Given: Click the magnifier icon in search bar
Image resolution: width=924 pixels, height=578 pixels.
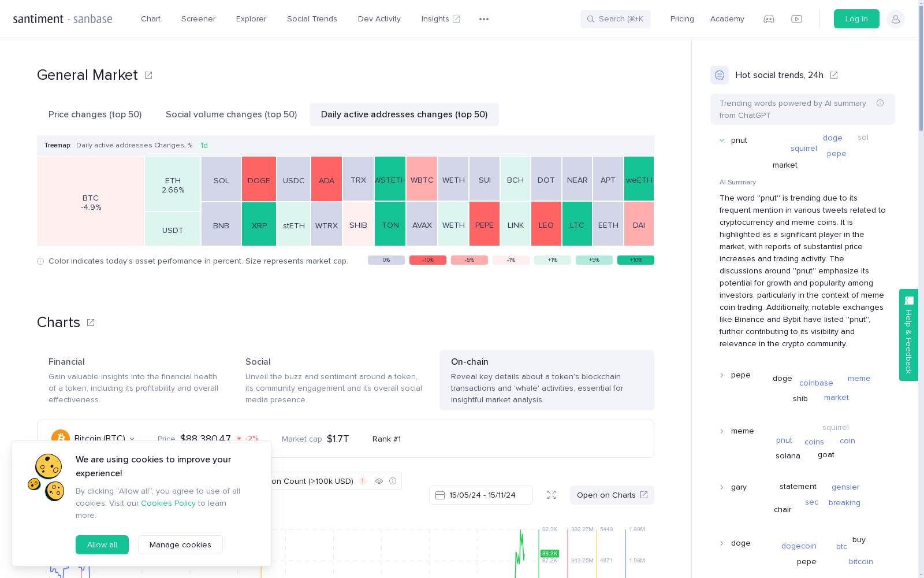Looking at the screenshot, I should [x=591, y=19].
